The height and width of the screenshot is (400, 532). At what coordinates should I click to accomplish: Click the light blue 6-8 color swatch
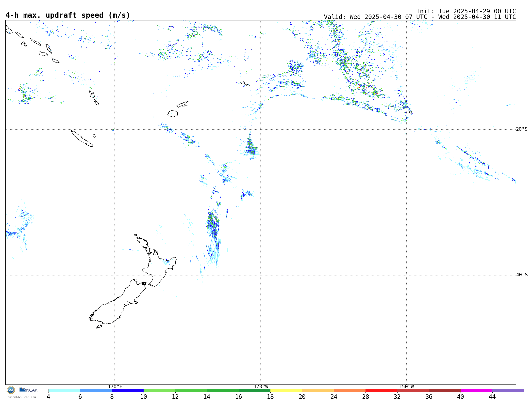click(96, 391)
